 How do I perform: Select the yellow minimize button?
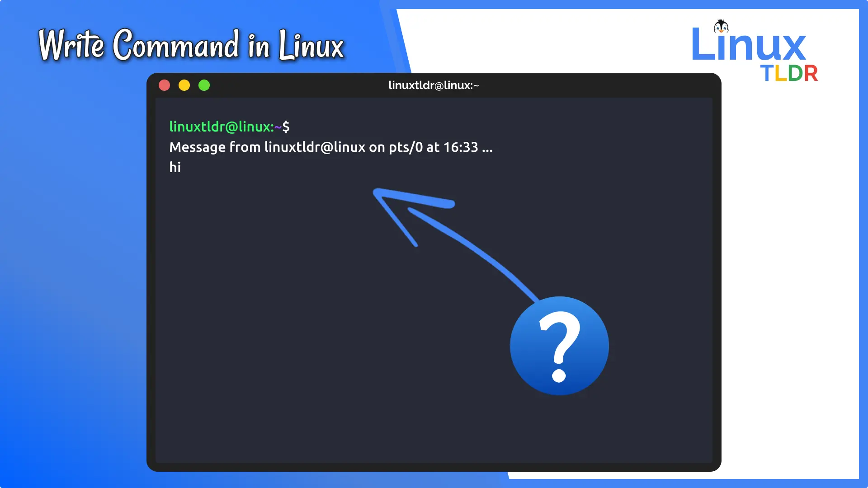pos(185,85)
